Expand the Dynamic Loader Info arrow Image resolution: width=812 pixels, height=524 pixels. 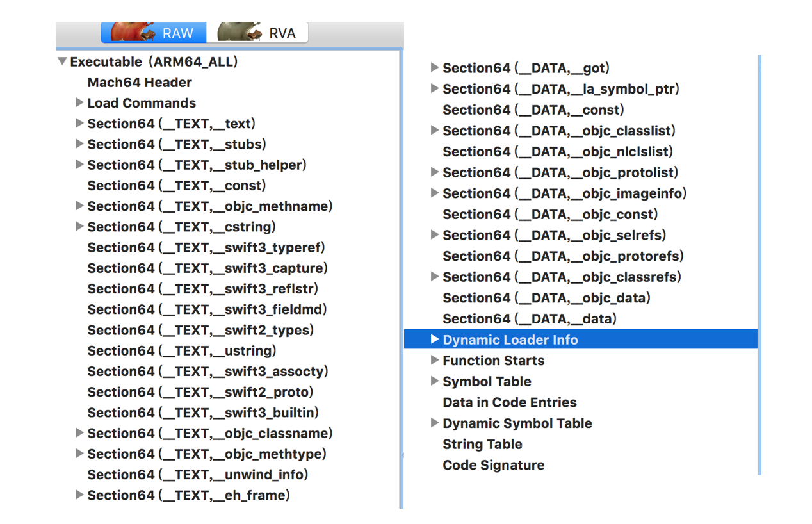435,340
